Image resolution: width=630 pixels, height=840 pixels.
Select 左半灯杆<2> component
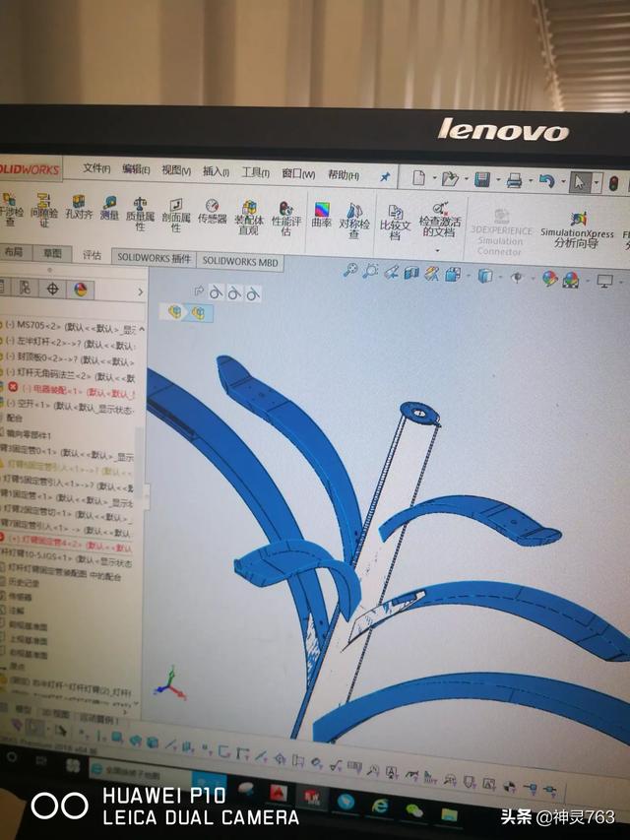[x=71, y=342]
